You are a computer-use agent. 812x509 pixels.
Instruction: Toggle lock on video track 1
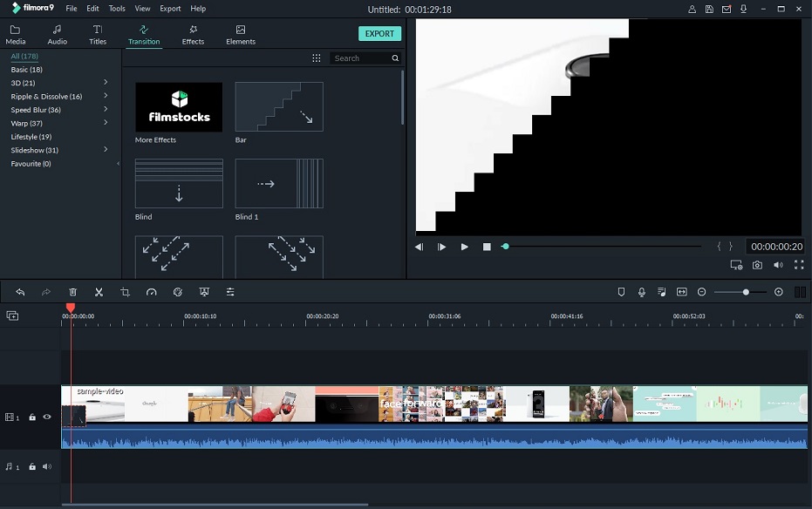tap(32, 417)
